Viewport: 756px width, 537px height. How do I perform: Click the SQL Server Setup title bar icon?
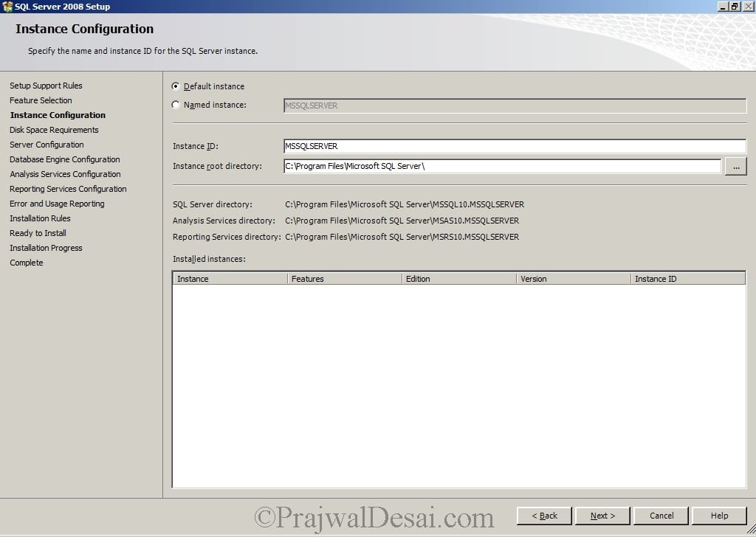point(7,7)
